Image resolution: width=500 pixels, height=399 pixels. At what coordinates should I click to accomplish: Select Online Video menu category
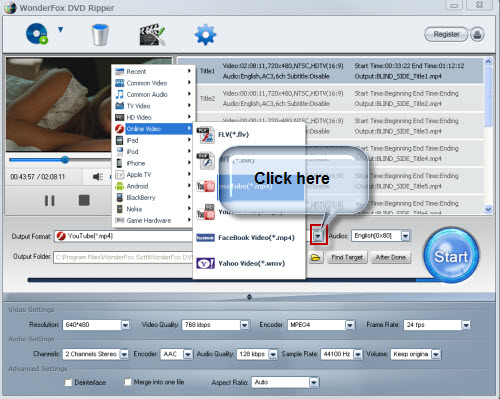click(153, 129)
